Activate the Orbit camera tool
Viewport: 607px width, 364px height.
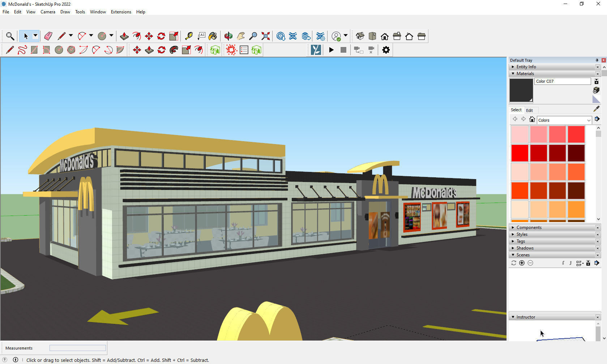(x=228, y=36)
